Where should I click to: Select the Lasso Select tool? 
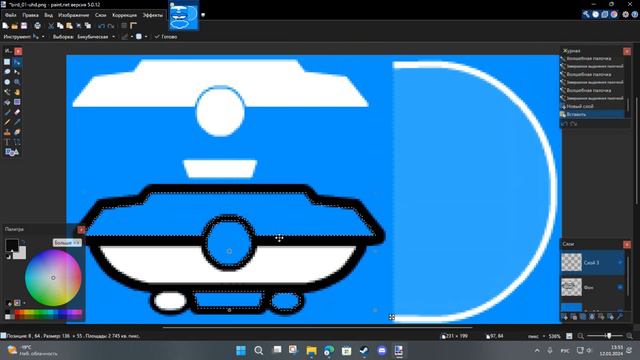7,72
